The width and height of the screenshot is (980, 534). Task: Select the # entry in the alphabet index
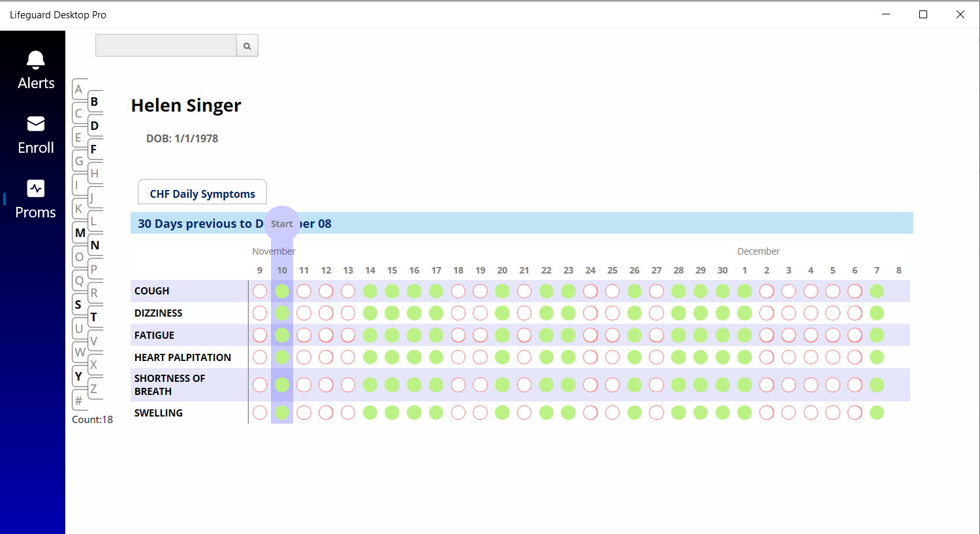coord(80,400)
